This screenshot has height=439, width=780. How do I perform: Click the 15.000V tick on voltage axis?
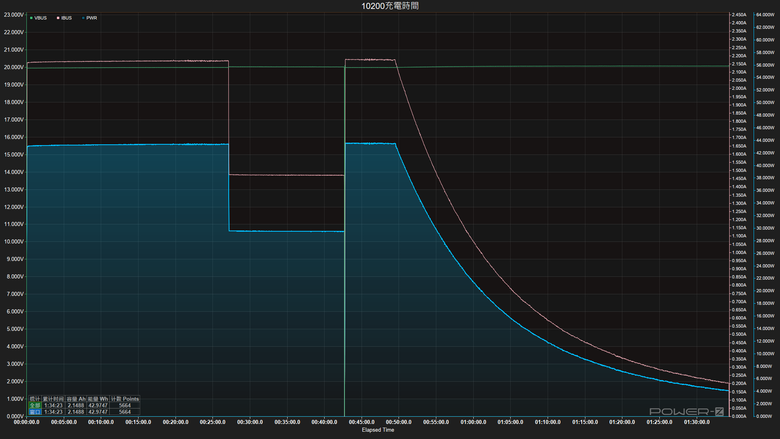(x=13, y=155)
